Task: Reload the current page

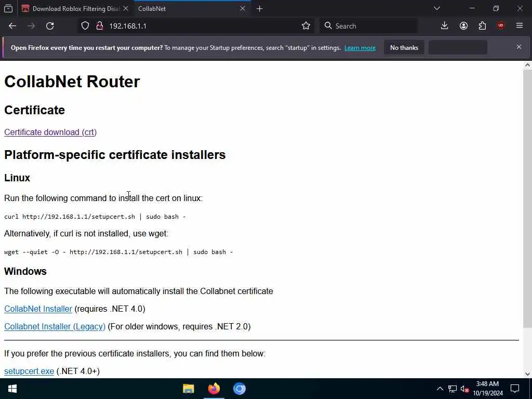Action: click(x=50, y=26)
